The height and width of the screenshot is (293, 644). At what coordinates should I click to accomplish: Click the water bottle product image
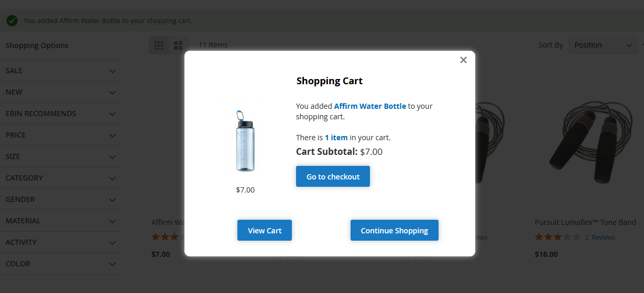(x=245, y=141)
